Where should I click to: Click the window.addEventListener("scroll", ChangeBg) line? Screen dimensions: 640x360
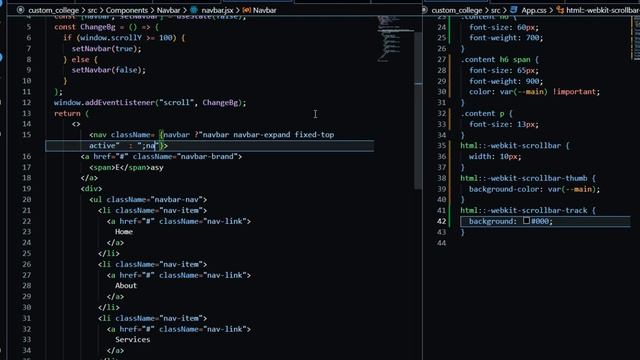[150, 102]
